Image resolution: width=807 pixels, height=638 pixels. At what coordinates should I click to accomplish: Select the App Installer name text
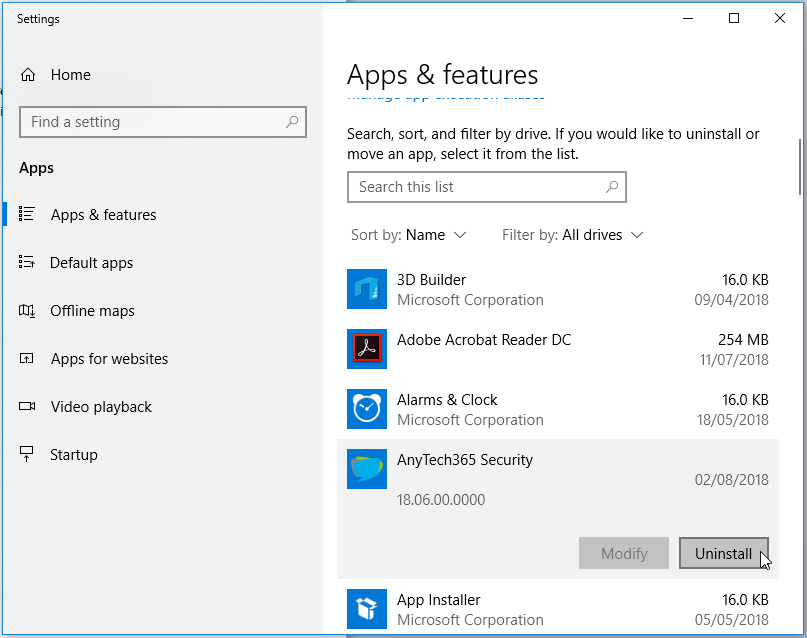click(438, 600)
